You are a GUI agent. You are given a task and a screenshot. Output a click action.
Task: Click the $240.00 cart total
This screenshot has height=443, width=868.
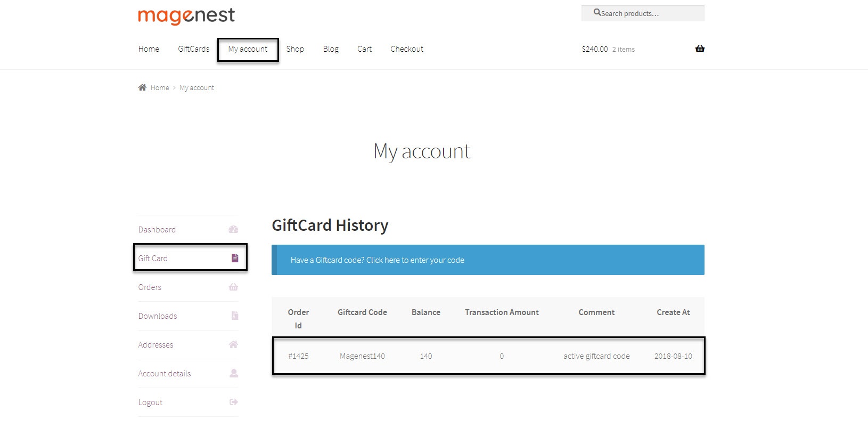pyautogui.click(x=594, y=49)
